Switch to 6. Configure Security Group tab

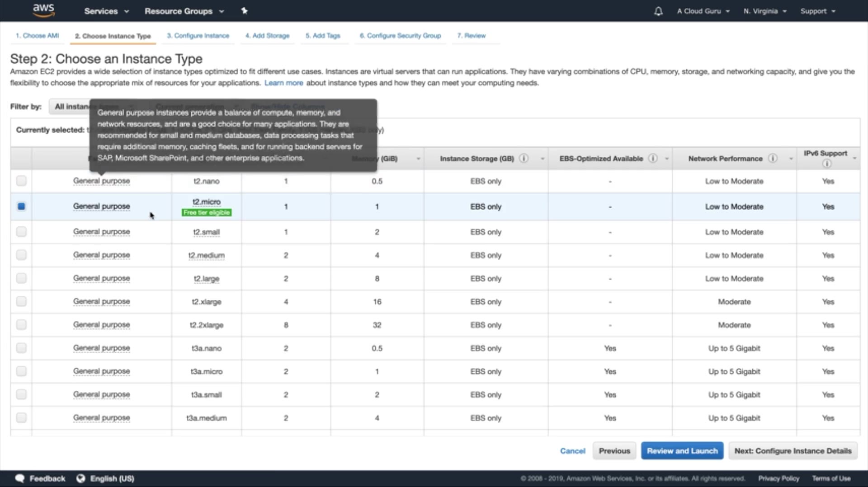click(400, 36)
